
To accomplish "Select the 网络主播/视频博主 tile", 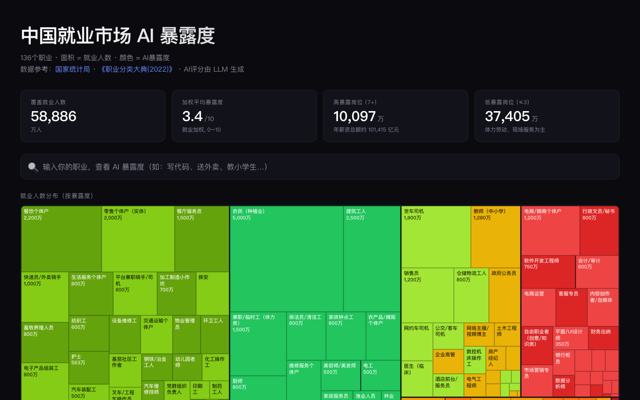I will tap(479, 335).
